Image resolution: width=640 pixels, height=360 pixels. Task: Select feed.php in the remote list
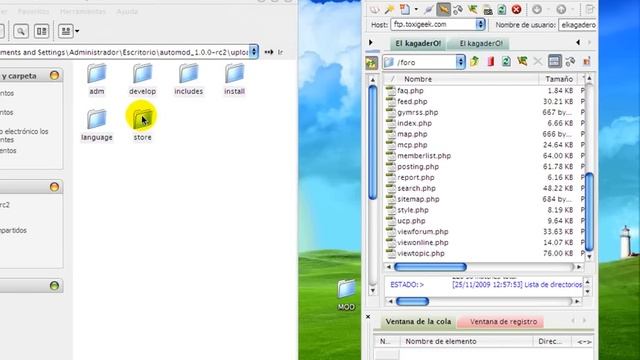click(x=412, y=102)
